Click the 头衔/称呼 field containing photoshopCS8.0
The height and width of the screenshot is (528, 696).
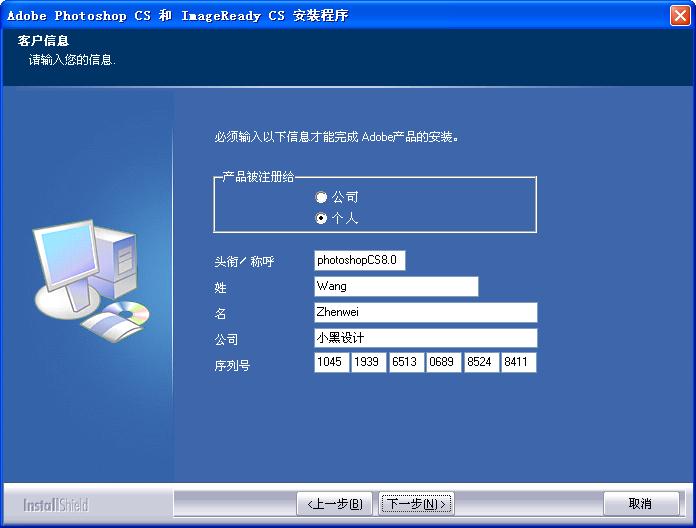(x=359, y=260)
